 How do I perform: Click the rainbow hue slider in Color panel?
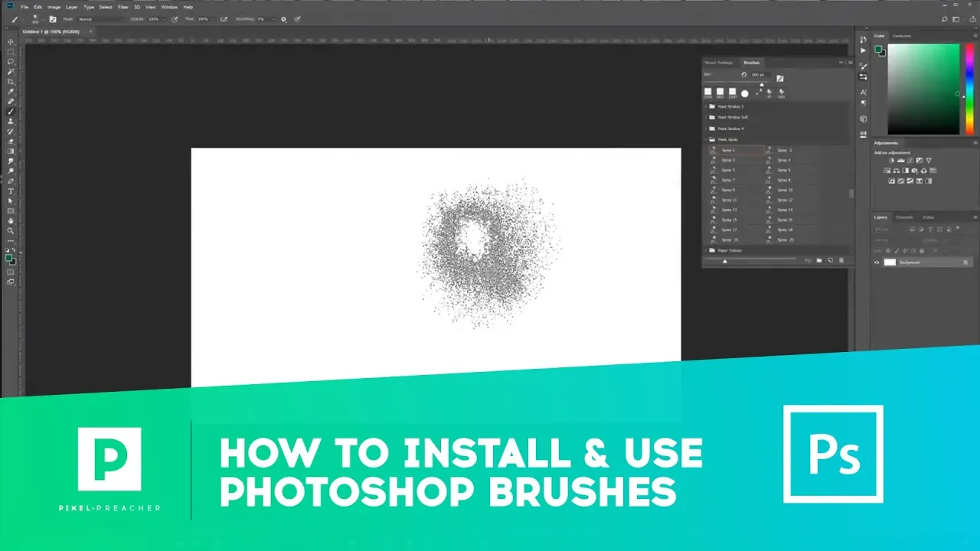(969, 89)
